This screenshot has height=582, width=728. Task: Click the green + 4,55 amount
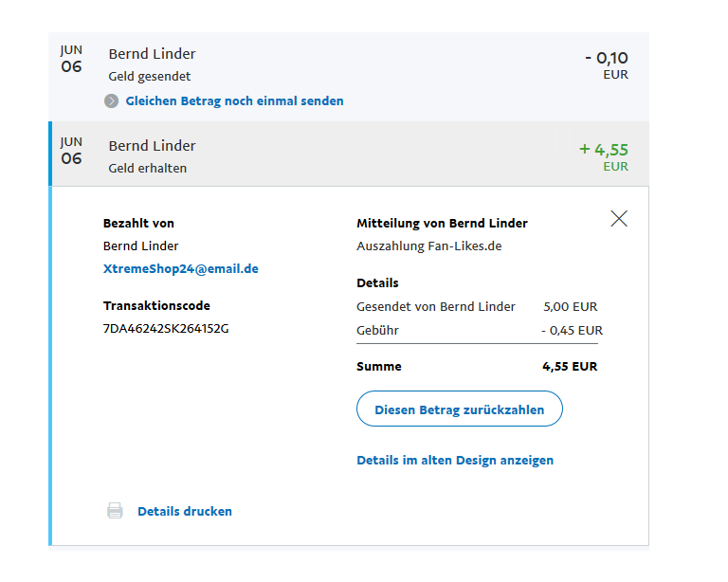pos(604,150)
